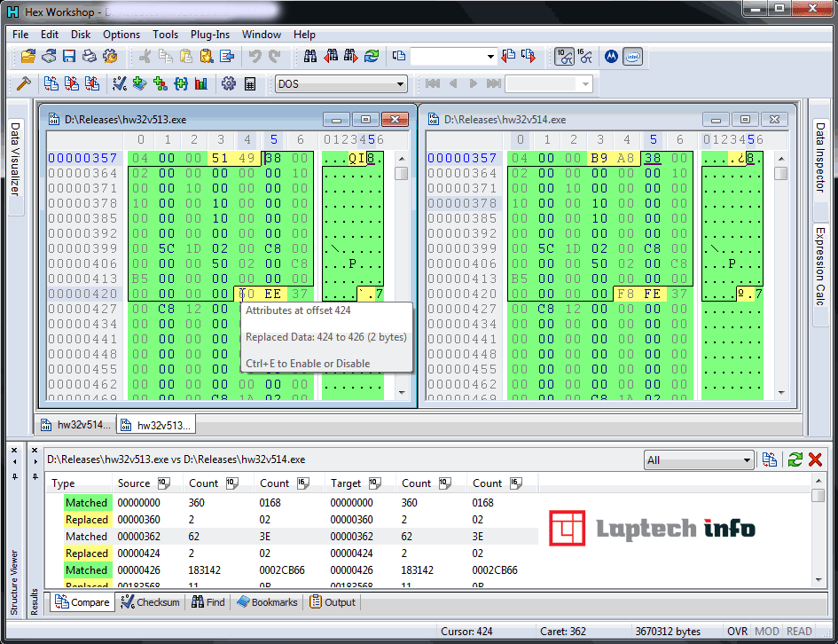Image resolution: width=838 pixels, height=644 pixels.
Task: Open the Goto offset combo box
Action: click(453, 56)
